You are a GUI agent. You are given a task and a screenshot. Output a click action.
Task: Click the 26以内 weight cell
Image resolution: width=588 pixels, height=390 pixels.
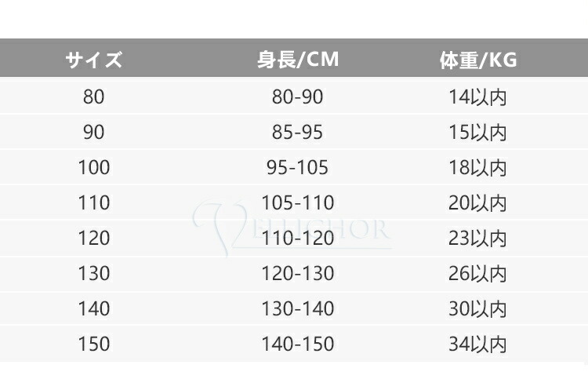[x=478, y=274]
